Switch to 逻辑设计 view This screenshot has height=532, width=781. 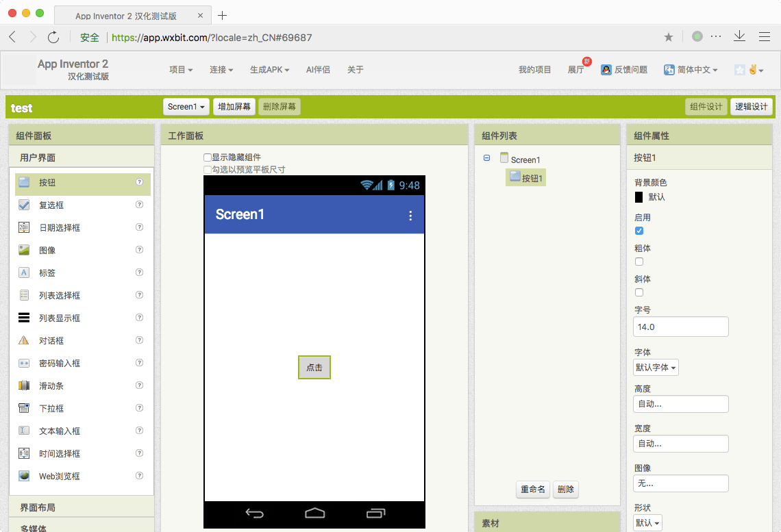[x=751, y=107]
